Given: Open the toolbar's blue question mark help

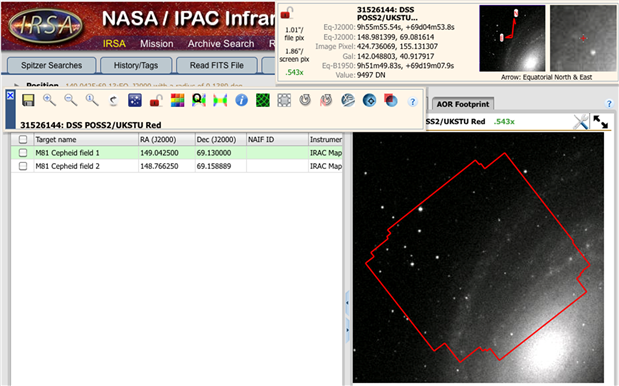Looking at the screenshot, I should pos(412,102).
